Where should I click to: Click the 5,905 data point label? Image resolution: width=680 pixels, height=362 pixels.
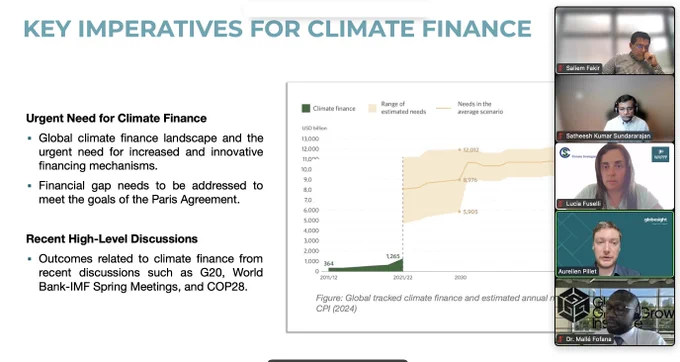pos(471,212)
